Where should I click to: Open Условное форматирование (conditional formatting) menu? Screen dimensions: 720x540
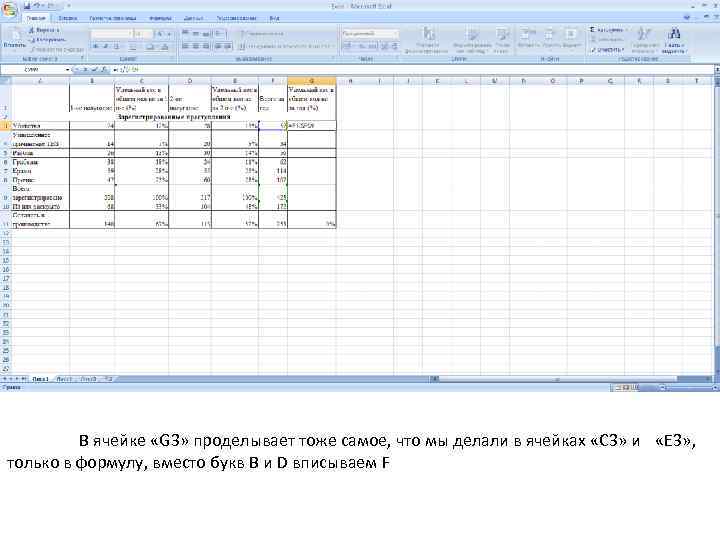[426, 40]
